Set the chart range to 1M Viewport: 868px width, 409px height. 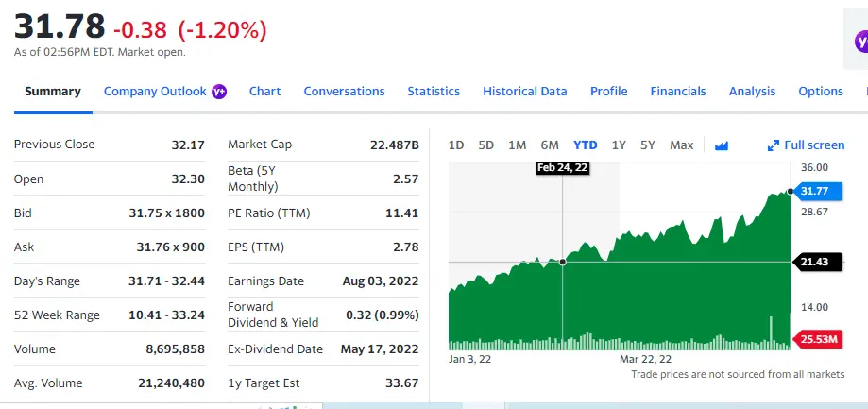point(517,145)
